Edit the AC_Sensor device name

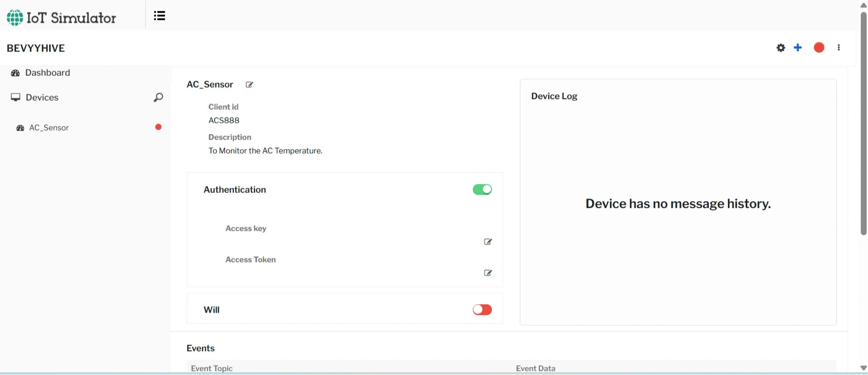(x=249, y=84)
